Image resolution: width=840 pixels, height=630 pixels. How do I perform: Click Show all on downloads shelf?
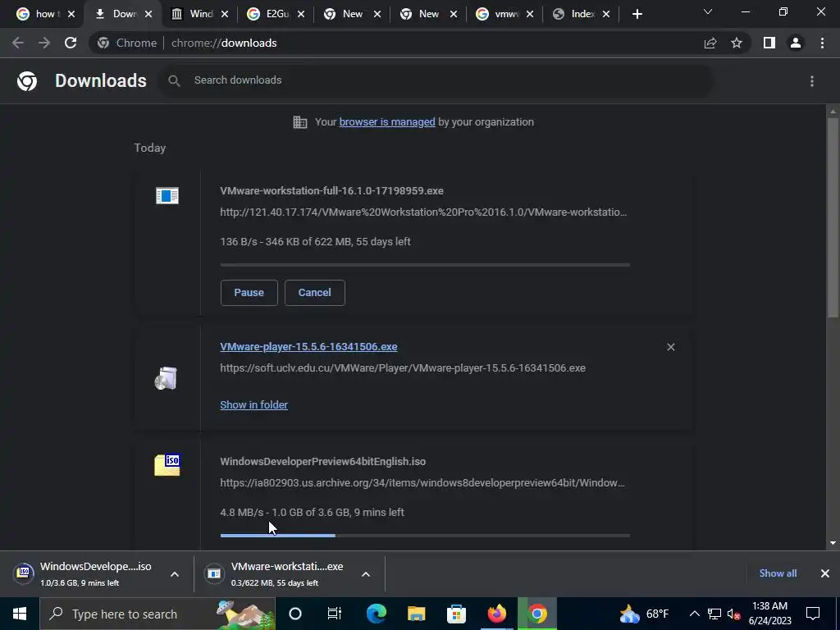(778, 573)
